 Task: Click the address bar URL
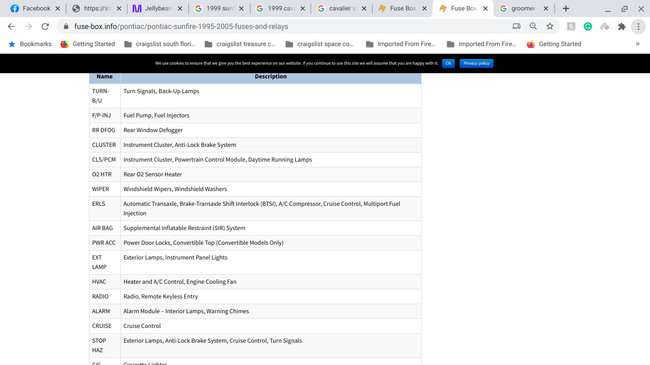[181, 27]
